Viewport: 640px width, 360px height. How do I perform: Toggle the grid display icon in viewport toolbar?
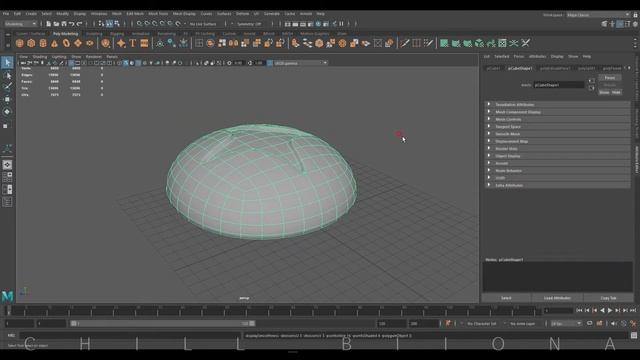pyautogui.click(x=71, y=63)
